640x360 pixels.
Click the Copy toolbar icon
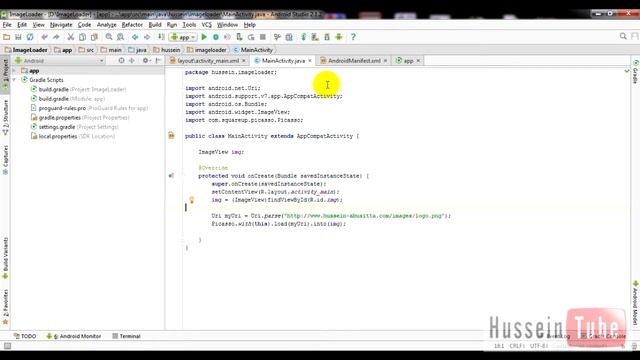pos(82,37)
